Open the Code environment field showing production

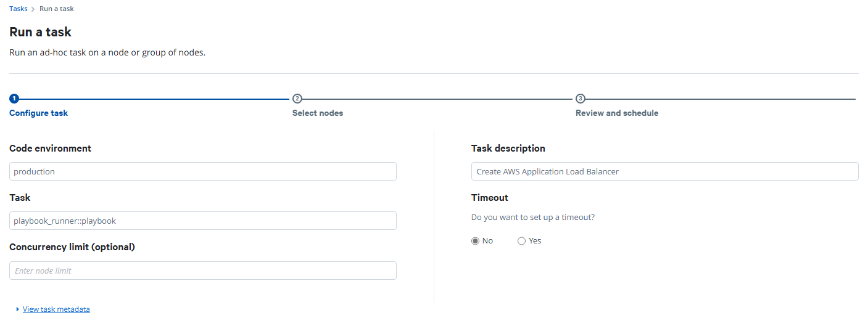click(202, 171)
